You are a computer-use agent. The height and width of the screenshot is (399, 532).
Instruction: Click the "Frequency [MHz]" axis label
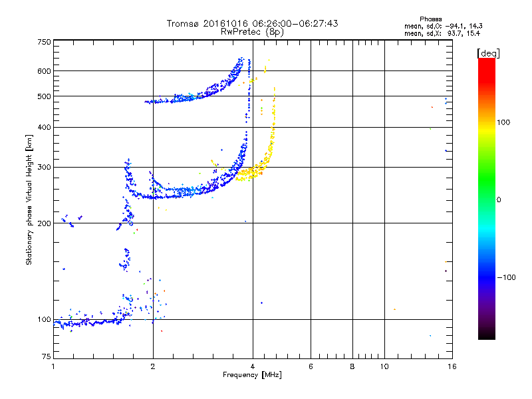[252, 375]
